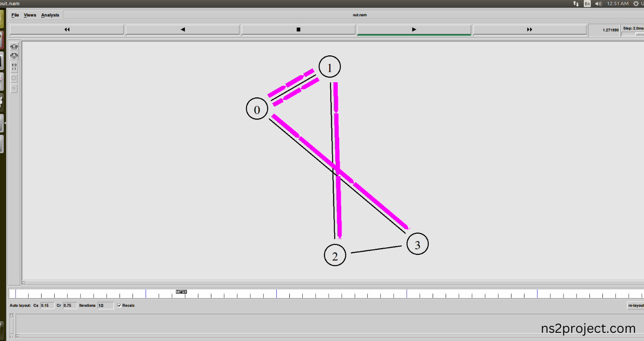Open the File menu

(x=15, y=15)
